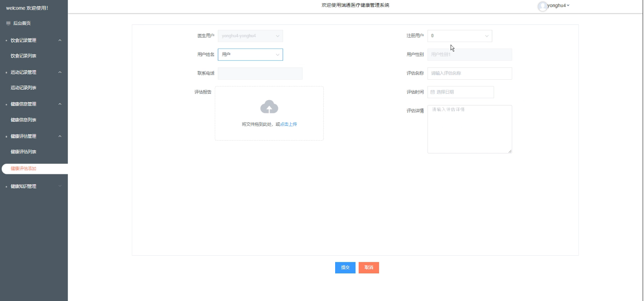644x301 pixels.
Task: Open 健康评估列表
Action: click(24, 152)
